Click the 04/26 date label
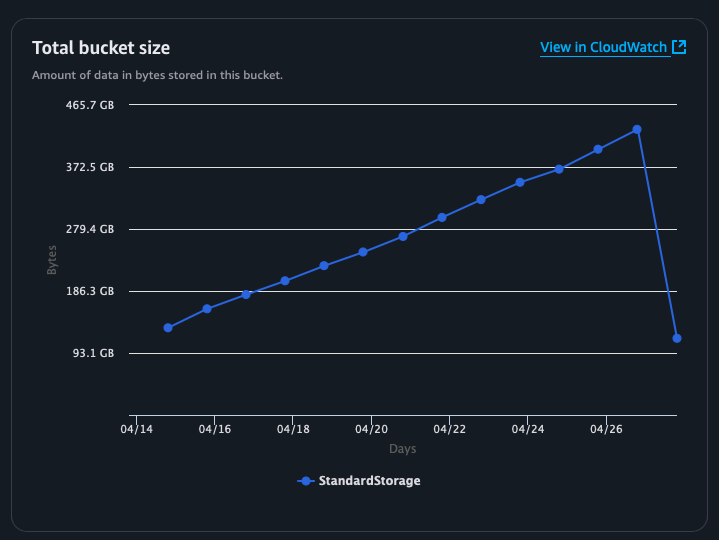The image size is (719, 540). pos(606,429)
